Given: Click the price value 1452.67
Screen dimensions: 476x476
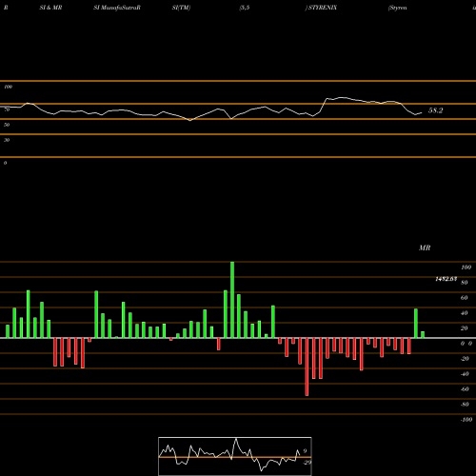Looking at the screenshot, I should click(x=446, y=279).
